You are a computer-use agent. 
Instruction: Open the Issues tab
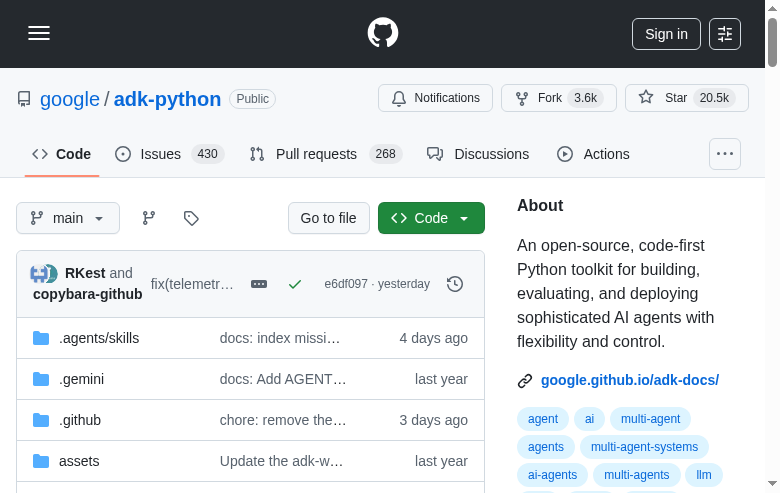[x=170, y=154]
